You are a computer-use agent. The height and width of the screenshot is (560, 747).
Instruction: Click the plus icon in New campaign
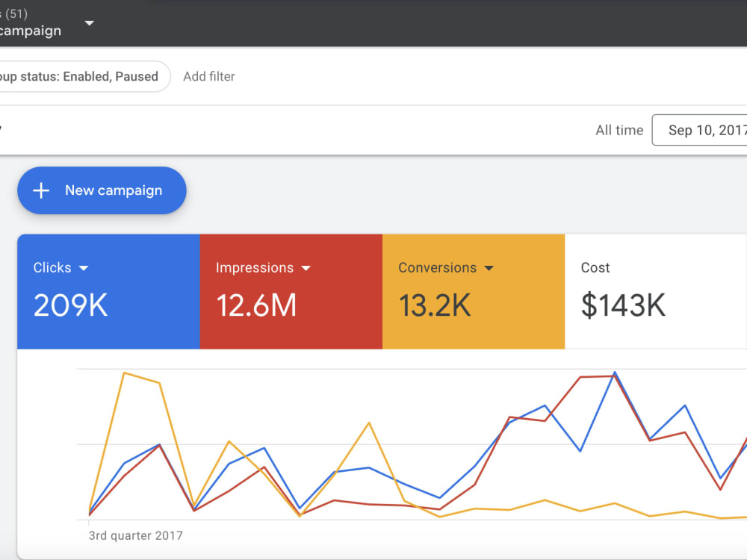[x=41, y=190]
